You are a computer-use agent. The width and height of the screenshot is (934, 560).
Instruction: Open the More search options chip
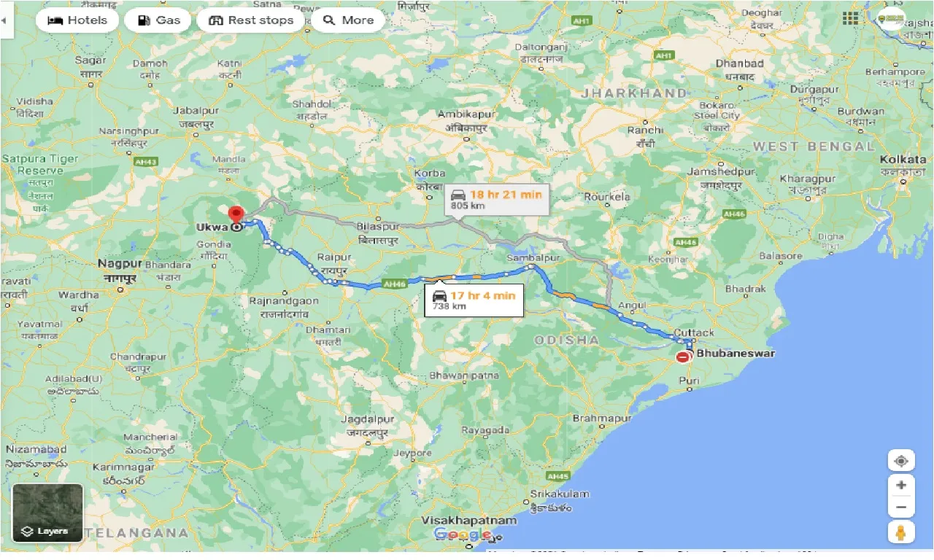coord(348,20)
